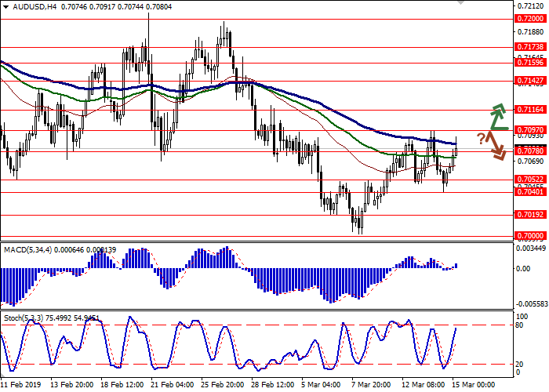Click the Stoch(5,3,3) indicator label
This screenshot has width=549, height=392.
25,318
